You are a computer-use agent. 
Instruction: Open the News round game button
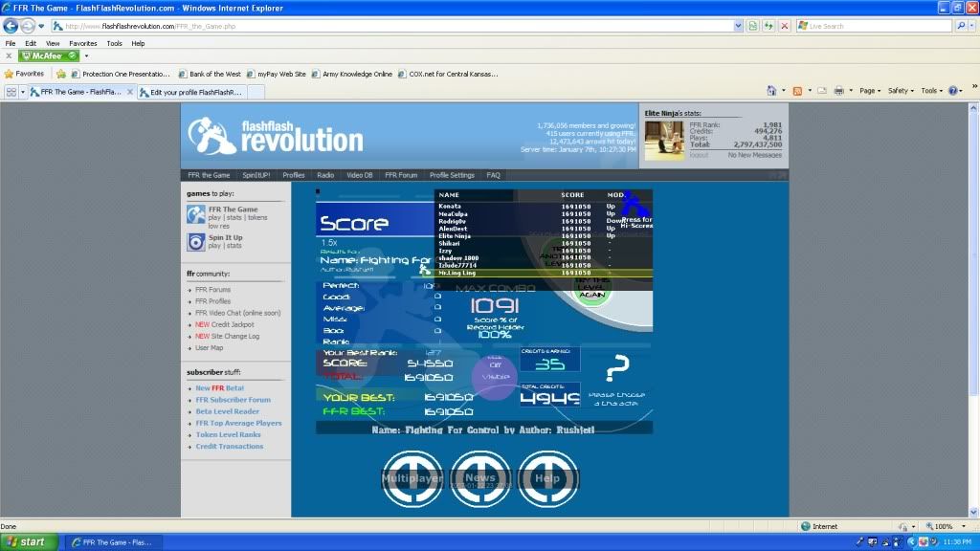480,477
